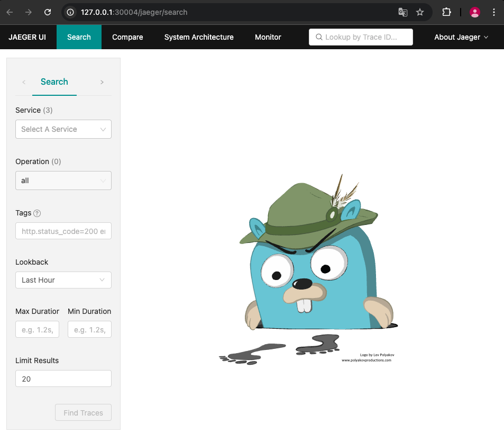Click the Tags help question-mark icon

(x=38, y=213)
